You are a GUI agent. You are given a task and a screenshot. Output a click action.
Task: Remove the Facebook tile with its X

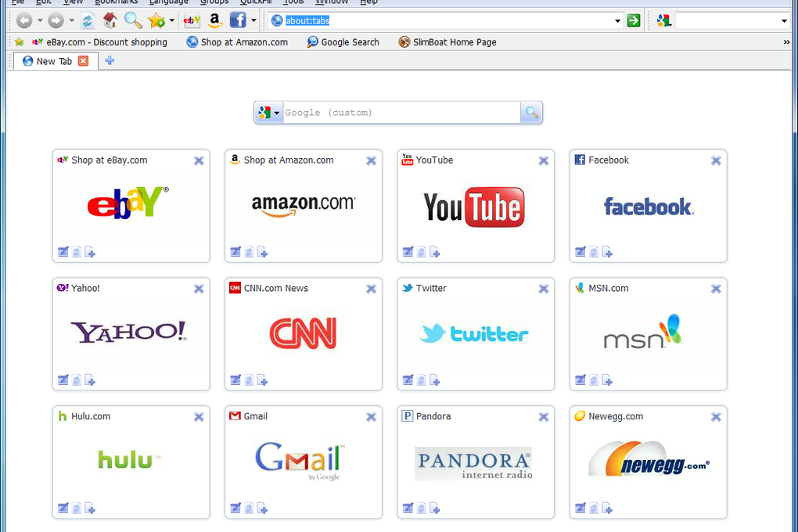point(716,161)
